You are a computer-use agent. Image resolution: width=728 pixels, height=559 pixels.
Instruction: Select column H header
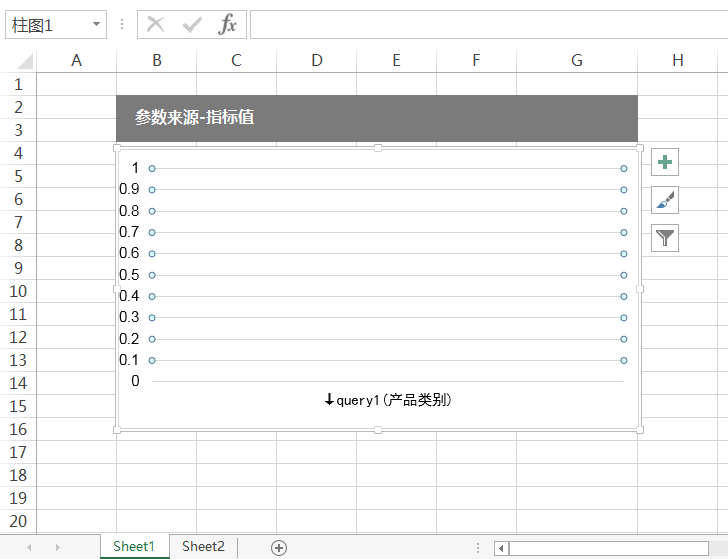click(x=678, y=60)
